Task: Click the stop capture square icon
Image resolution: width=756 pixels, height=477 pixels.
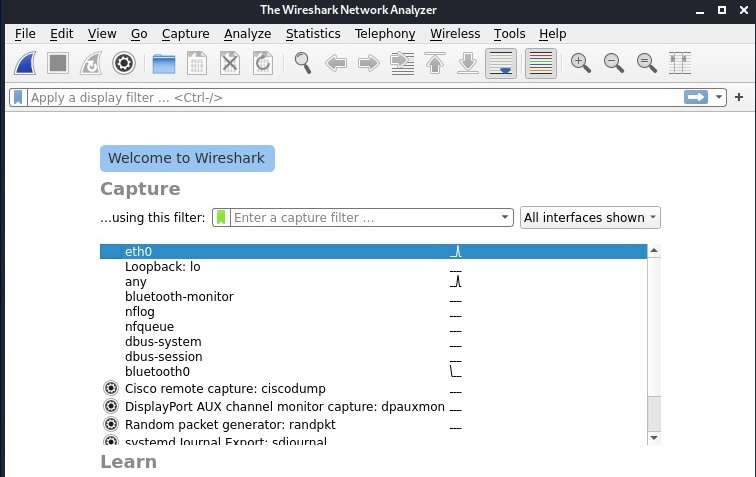Action: tap(58, 63)
